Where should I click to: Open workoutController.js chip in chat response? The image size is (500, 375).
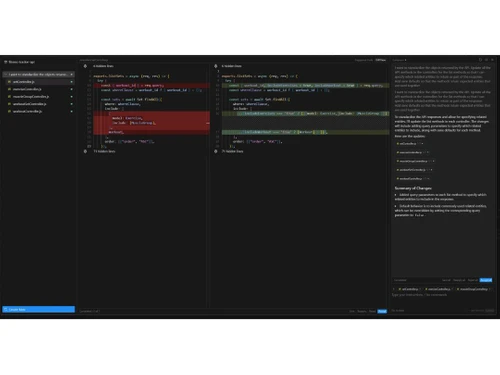(x=413, y=179)
